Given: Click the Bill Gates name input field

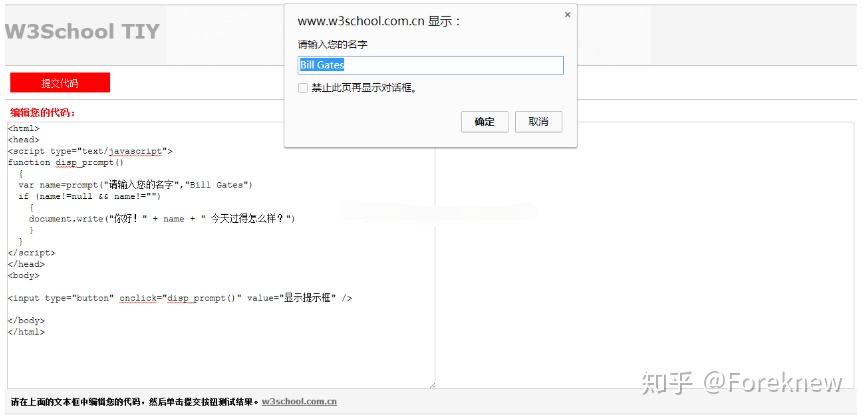Looking at the screenshot, I should [430, 65].
